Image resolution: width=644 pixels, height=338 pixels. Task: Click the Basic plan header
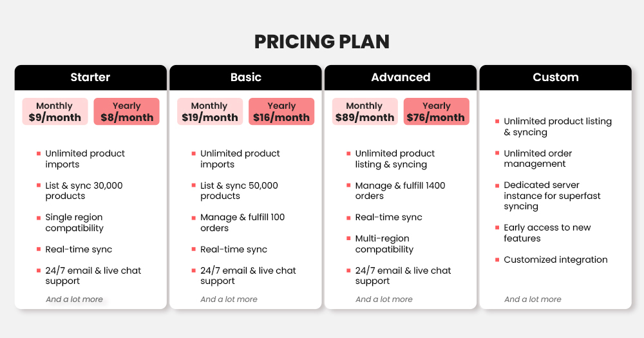[x=245, y=77]
